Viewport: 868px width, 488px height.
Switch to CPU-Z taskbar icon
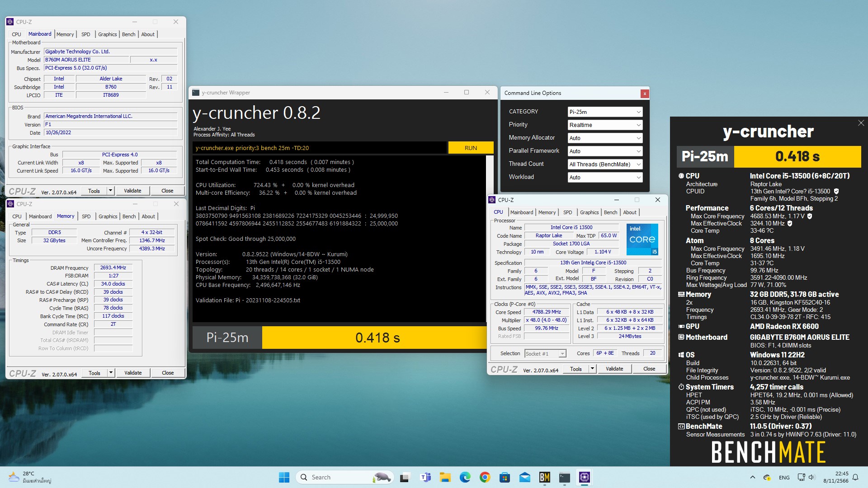coord(584,477)
